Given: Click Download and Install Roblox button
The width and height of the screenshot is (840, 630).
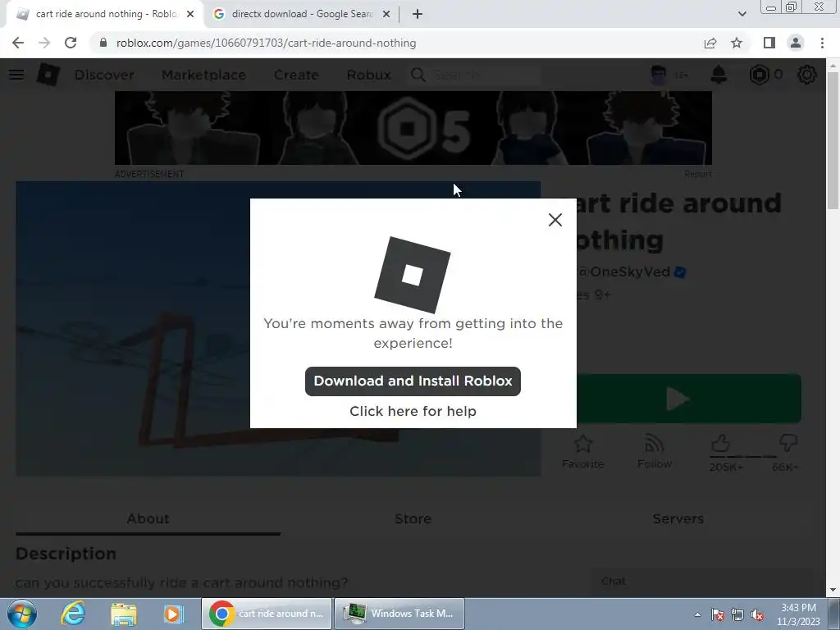Looking at the screenshot, I should point(413,381).
